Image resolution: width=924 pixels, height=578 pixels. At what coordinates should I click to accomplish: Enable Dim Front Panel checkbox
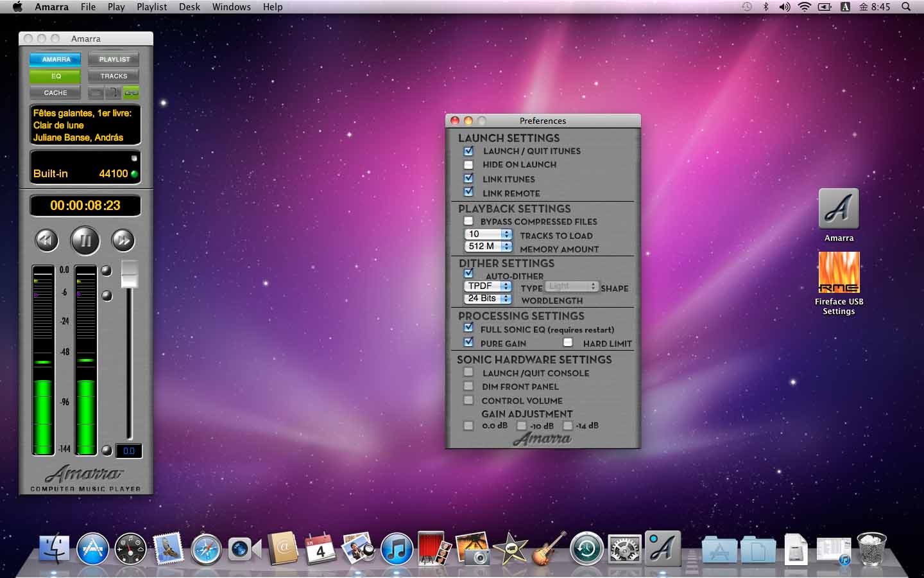(468, 385)
